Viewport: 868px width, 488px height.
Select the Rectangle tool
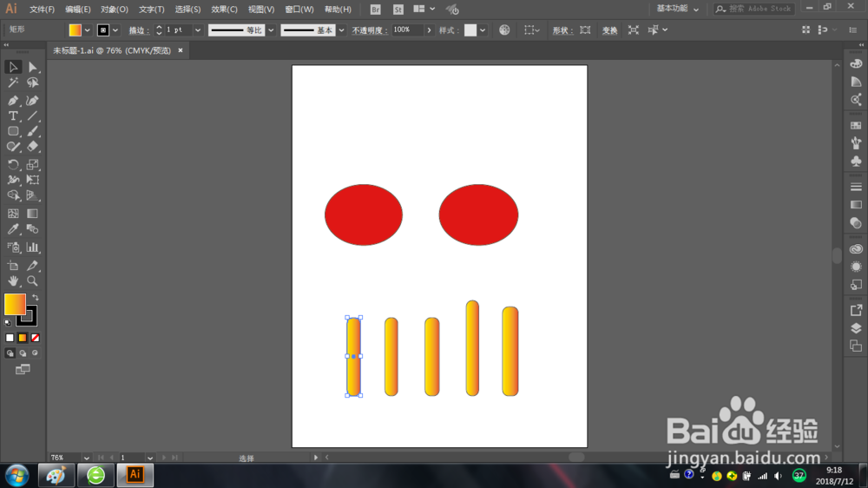coord(13,132)
